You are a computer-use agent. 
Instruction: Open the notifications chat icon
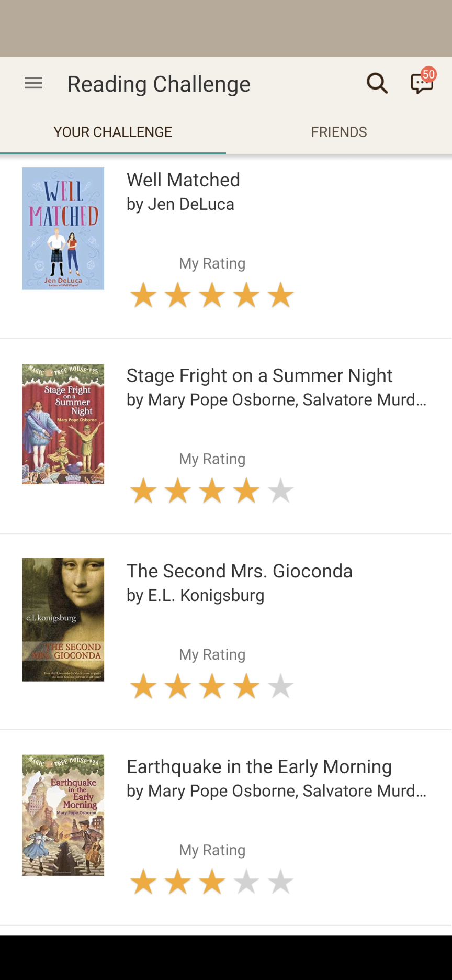pos(422,83)
